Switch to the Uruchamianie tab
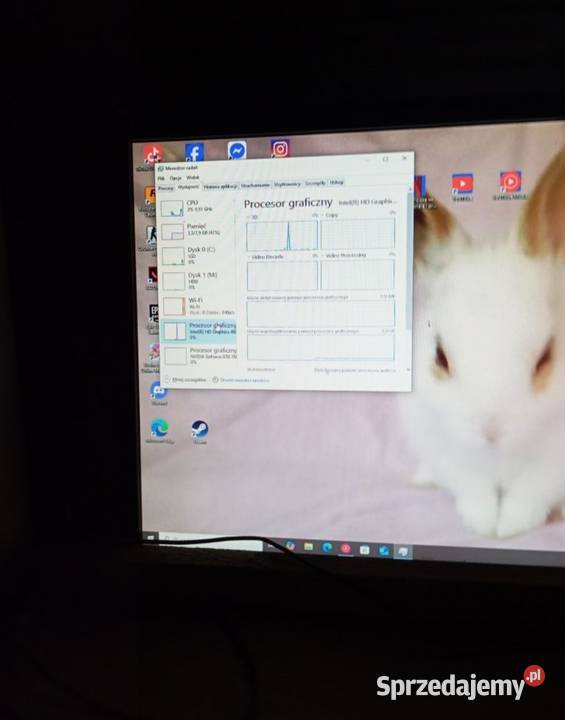 pyautogui.click(x=255, y=185)
